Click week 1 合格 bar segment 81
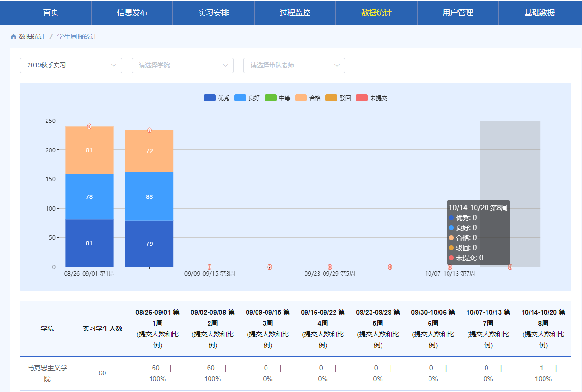582x392 pixels. click(89, 150)
